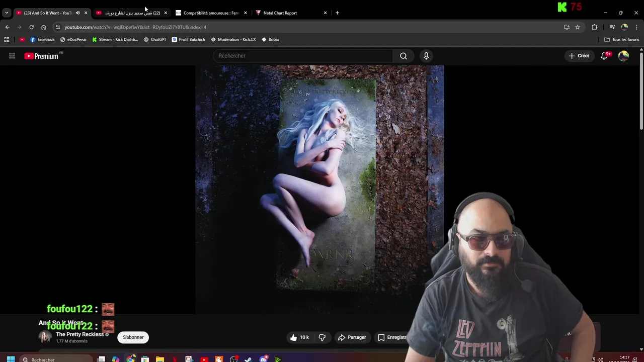Expand the tab search dropdown arrow
This screenshot has height=362, width=644.
[7, 13]
